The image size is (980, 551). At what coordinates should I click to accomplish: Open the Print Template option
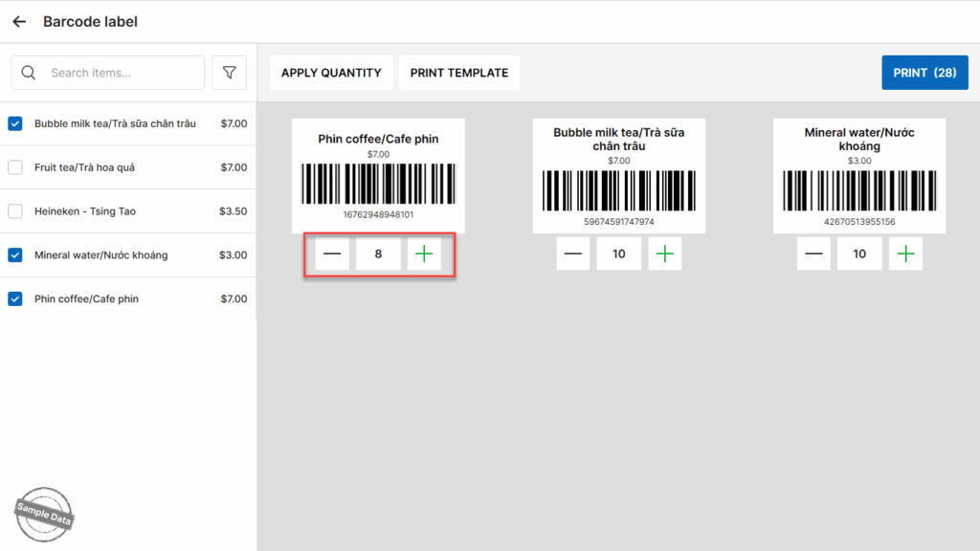pyautogui.click(x=459, y=73)
